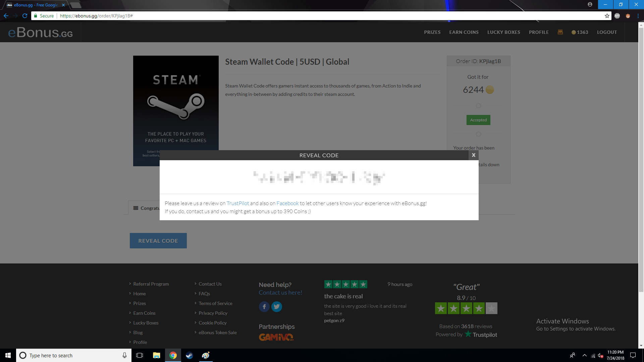Open the footer Twitter round icon
644x362 pixels.
276,306
